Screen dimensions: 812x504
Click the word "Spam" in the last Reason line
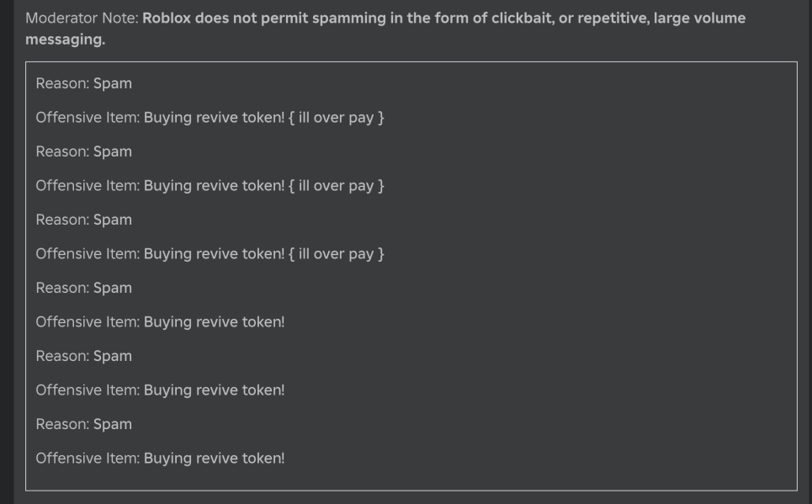click(x=113, y=425)
